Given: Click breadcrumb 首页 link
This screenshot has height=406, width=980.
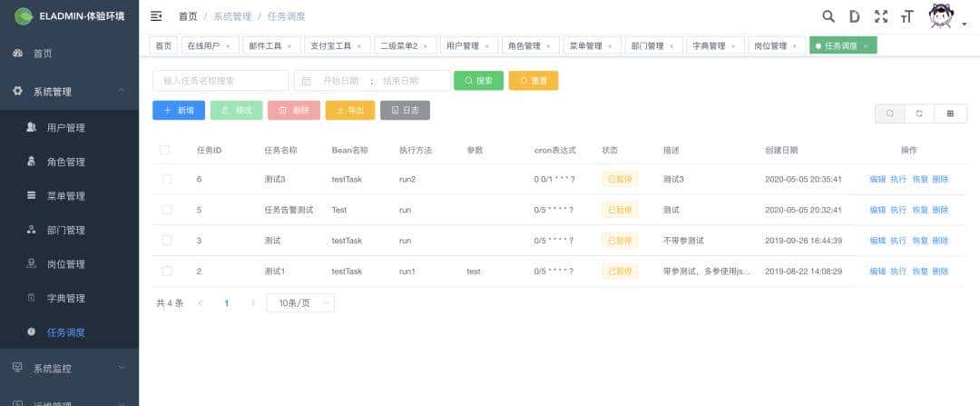Looking at the screenshot, I should tap(188, 16).
